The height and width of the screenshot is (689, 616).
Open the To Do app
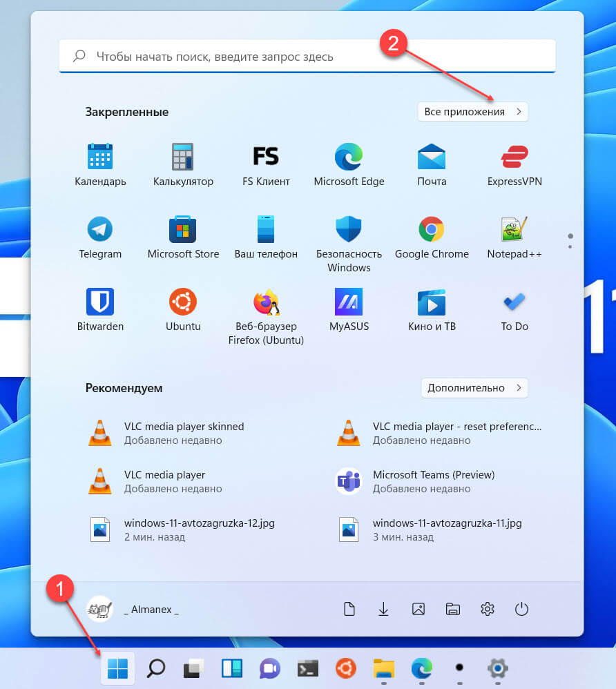[514, 310]
